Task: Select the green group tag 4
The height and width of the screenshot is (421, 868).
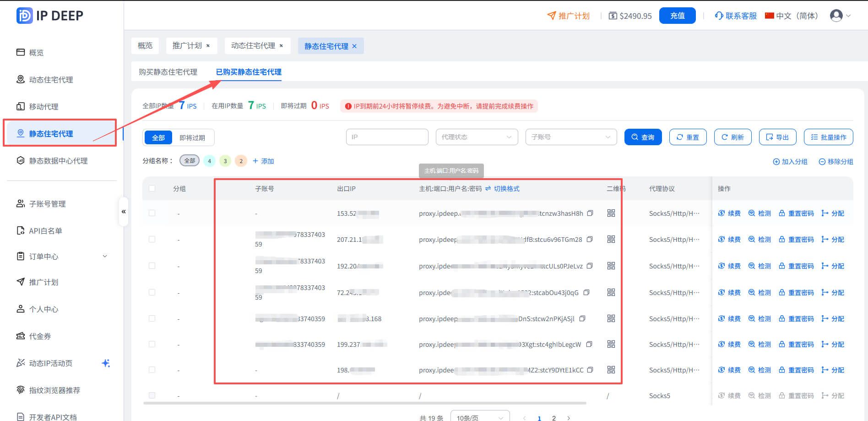Action: click(209, 161)
